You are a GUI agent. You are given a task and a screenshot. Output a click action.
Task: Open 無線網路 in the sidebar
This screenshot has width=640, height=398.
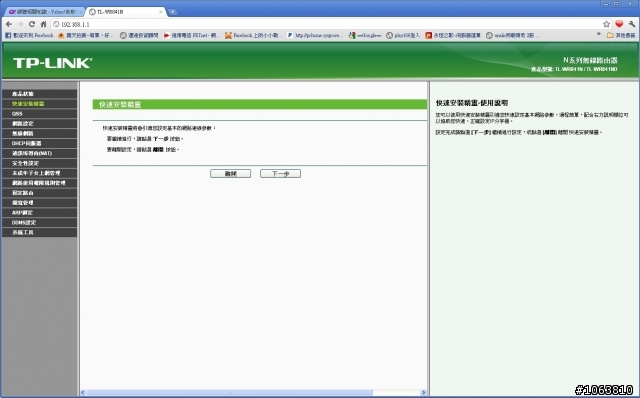click(x=40, y=133)
